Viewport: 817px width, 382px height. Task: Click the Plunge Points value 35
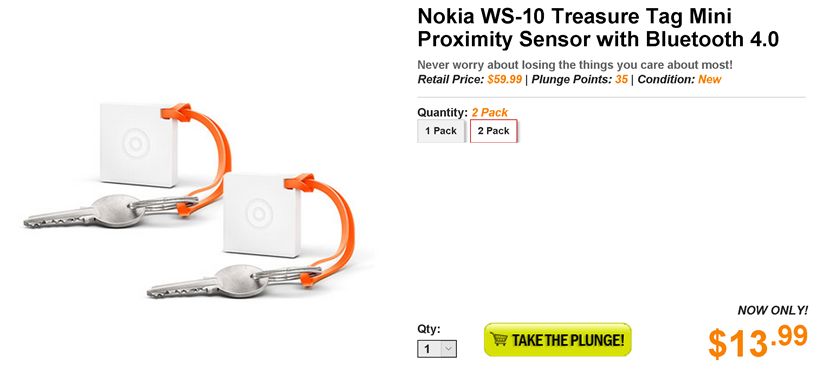(x=621, y=80)
